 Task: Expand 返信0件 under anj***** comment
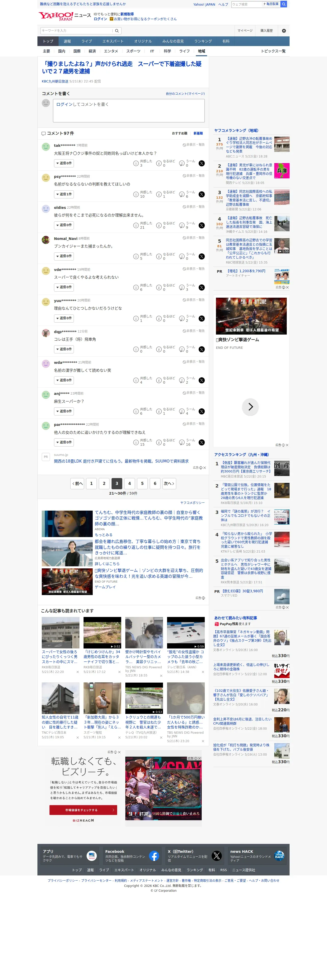[64, 411]
